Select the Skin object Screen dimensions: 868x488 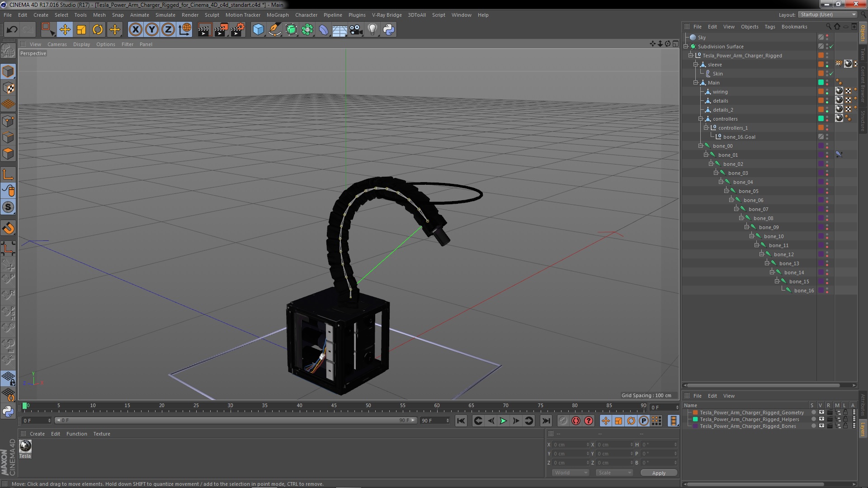(x=717, y=74)
